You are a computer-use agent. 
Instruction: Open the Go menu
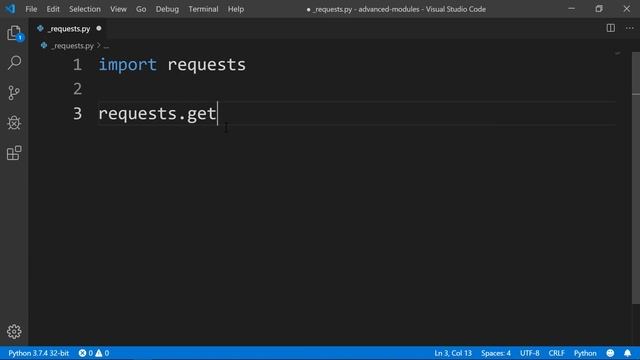tap(141, 9)
